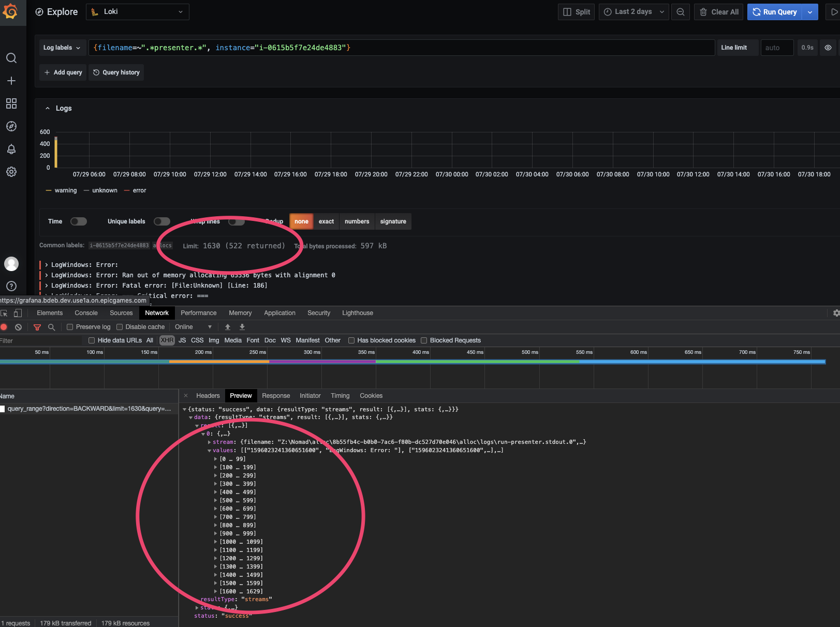Viewport: 840px width, 627px height.
Task: Click inside the log labels query field
Action: [x=362, y=47]
